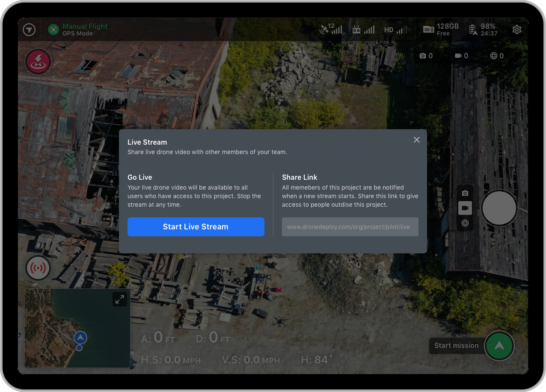Click the video count counter

(461, 56)
